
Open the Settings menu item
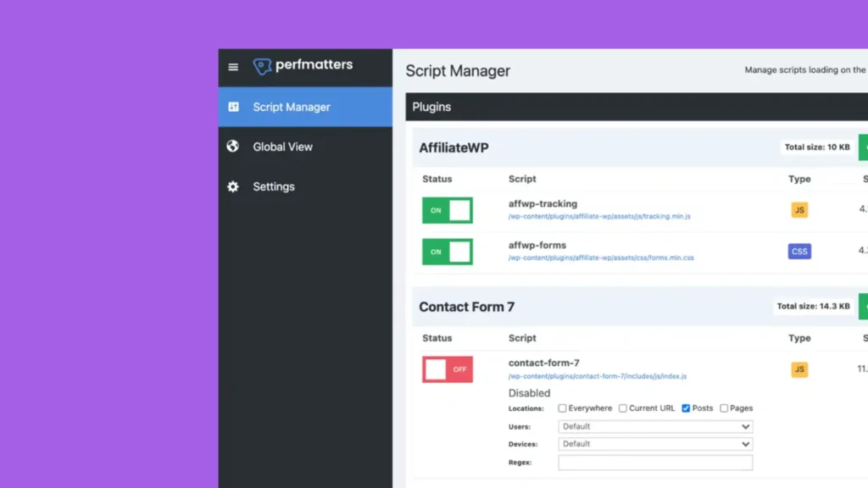point(274,186)
